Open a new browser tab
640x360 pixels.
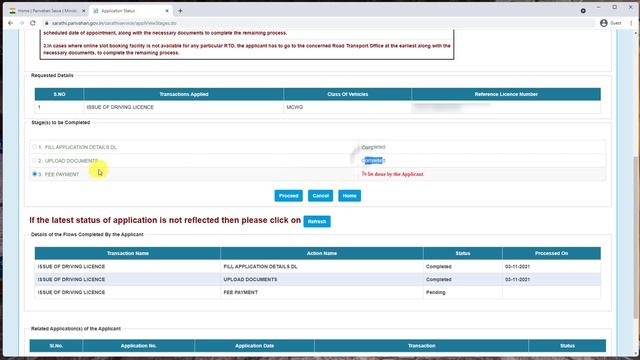click(x=180, y=11)
